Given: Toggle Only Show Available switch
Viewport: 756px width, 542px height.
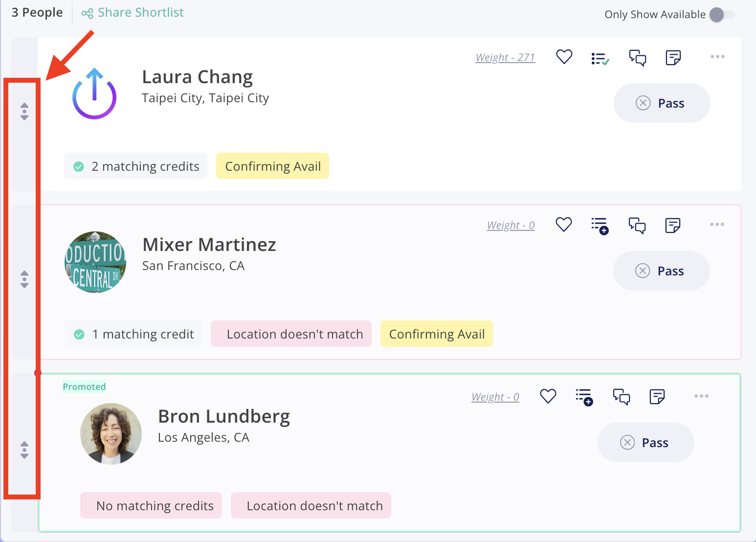Looking at the screenshot, I should click(x=722, y=15).
